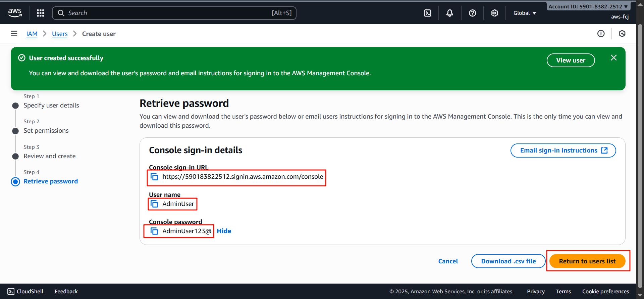Open the Terms footer link

tap(563, 292)
